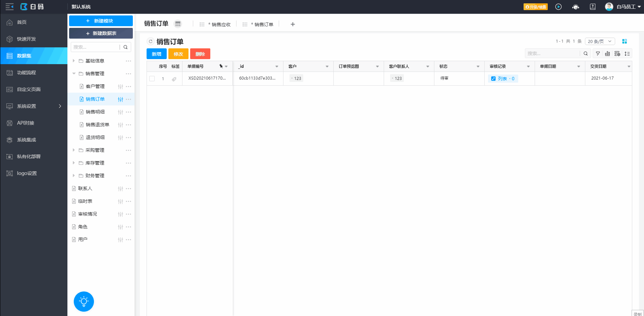Click the 新建数据表 button

[x=101, y=33]
